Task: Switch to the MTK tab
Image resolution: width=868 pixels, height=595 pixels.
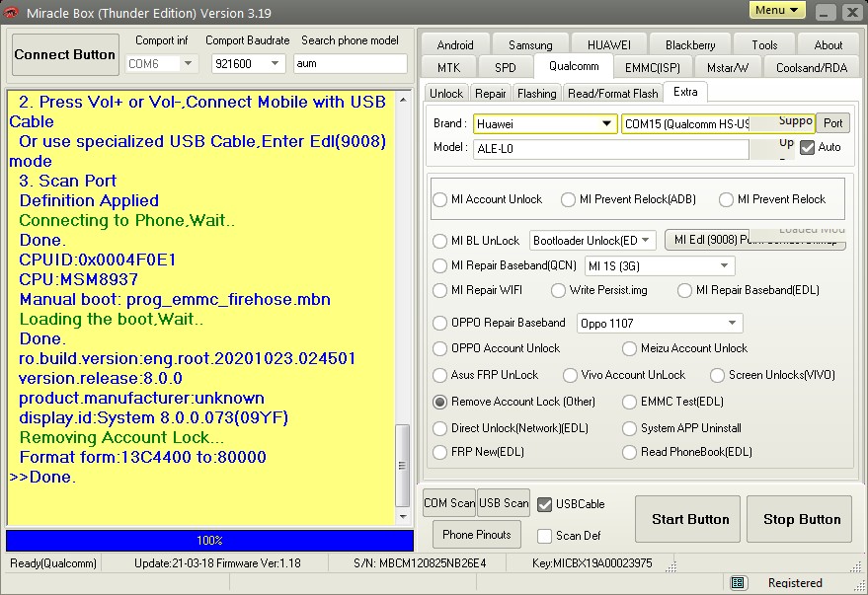Action: pyautogui.click(x=449, y=67)
